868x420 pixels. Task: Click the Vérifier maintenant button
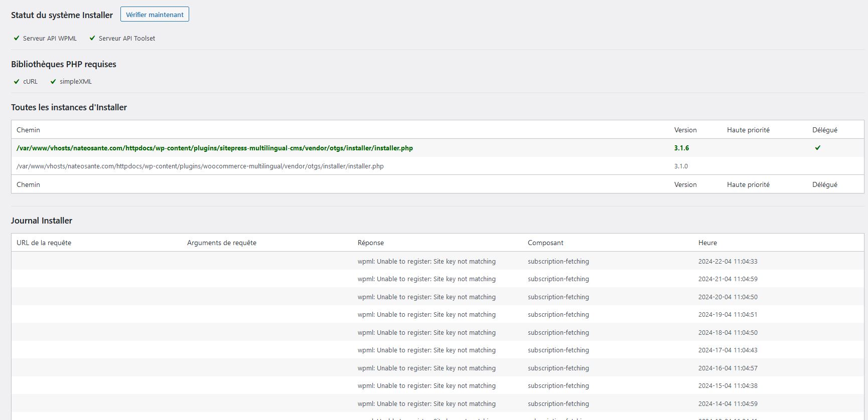[155, 15]
